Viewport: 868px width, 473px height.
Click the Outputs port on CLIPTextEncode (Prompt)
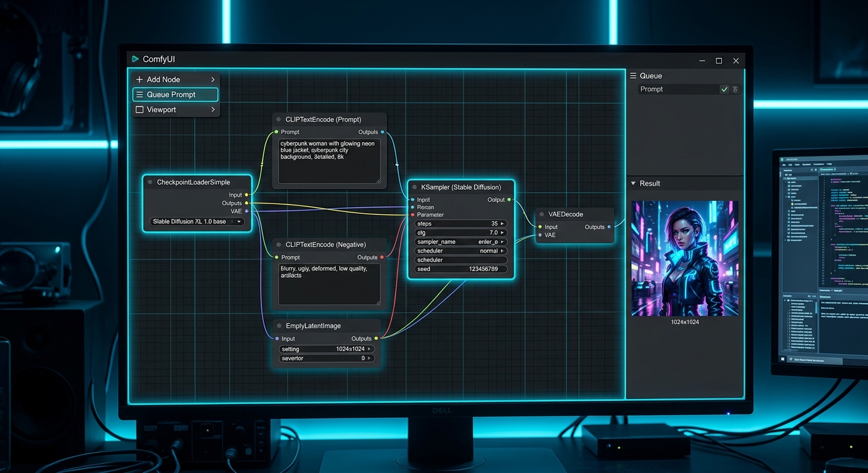382,132
